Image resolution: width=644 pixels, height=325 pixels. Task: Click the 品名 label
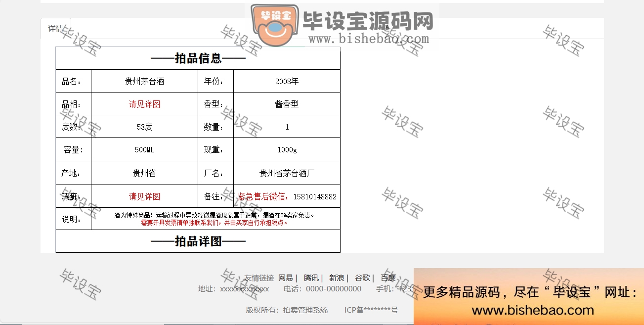point(71,82)
